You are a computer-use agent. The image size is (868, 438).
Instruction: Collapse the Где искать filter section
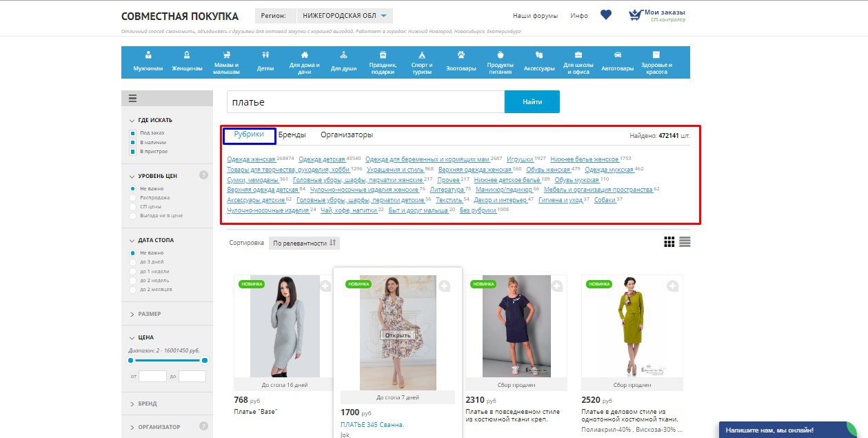(x=151, y=120)
